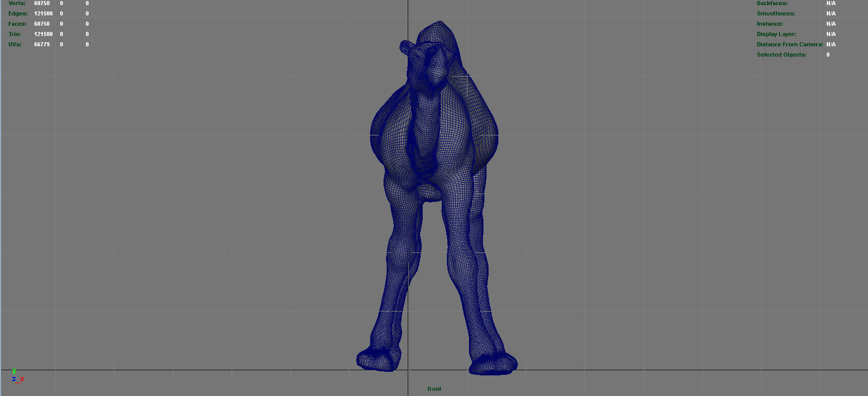Click the Selected Objects: label

(x=782, y=55)
